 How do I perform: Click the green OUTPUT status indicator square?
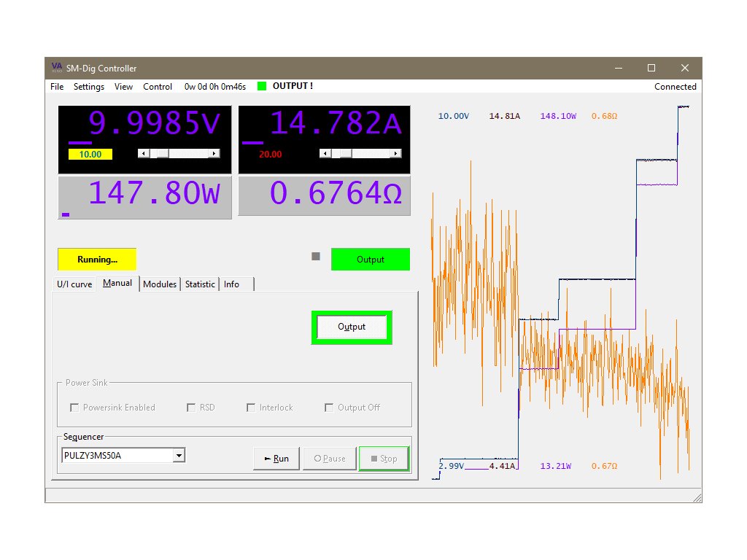[x=262, y=86]
